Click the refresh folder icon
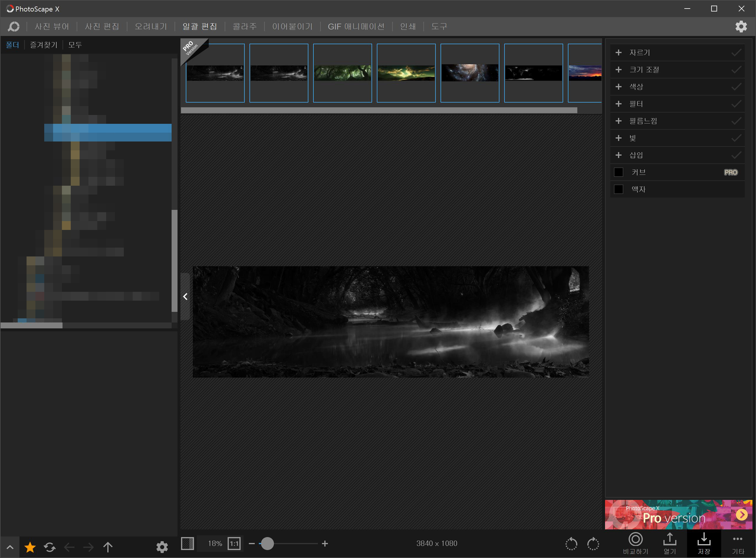 pyautogui.click(x=50, y=547)
